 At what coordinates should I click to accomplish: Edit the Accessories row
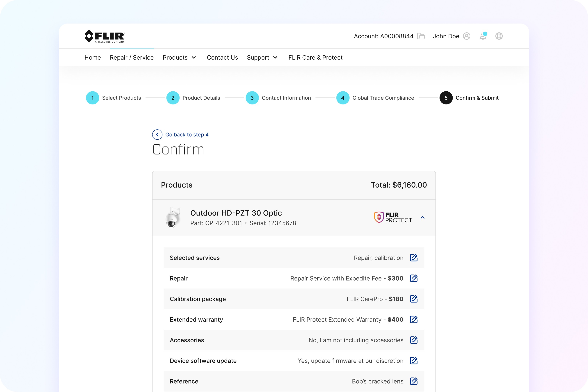tap(414, 340)
